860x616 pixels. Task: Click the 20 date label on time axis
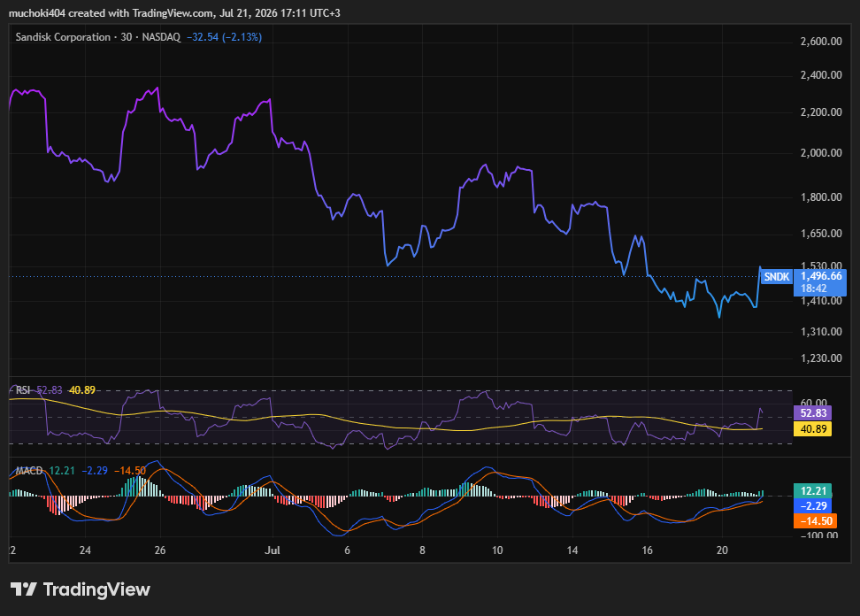click(722, 551)
